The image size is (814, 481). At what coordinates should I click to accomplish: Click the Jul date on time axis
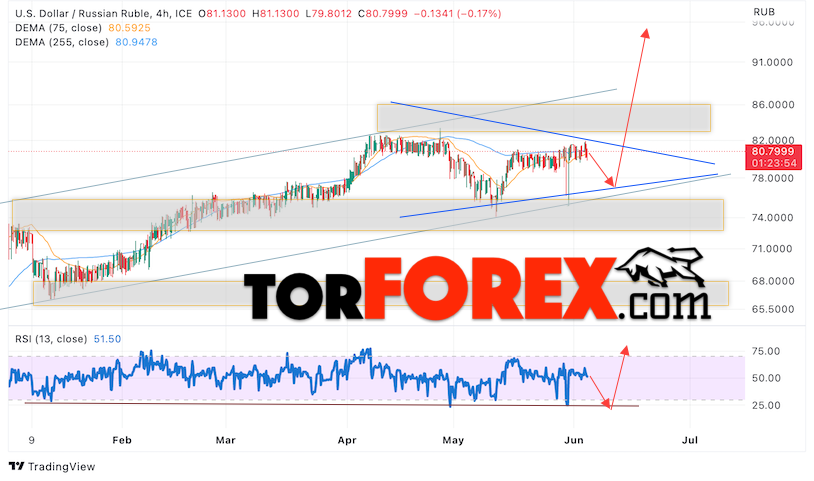pos(690,440)
